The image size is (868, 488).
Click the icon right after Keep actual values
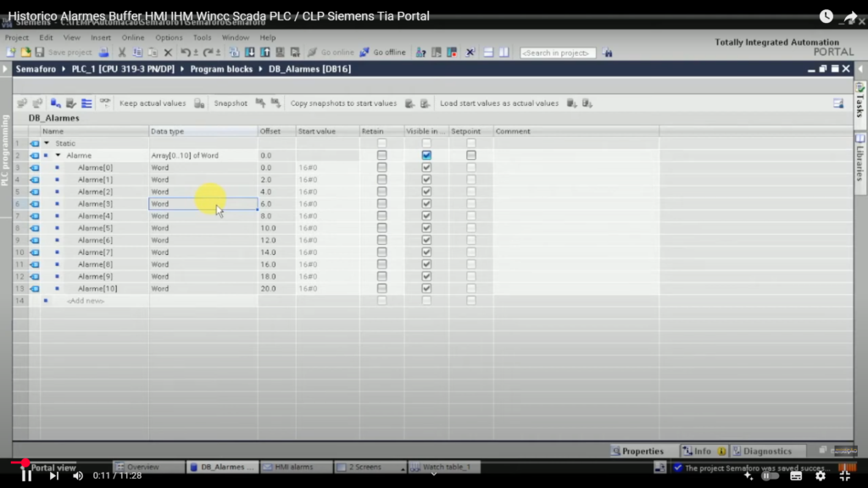click(x=199, y=103)
